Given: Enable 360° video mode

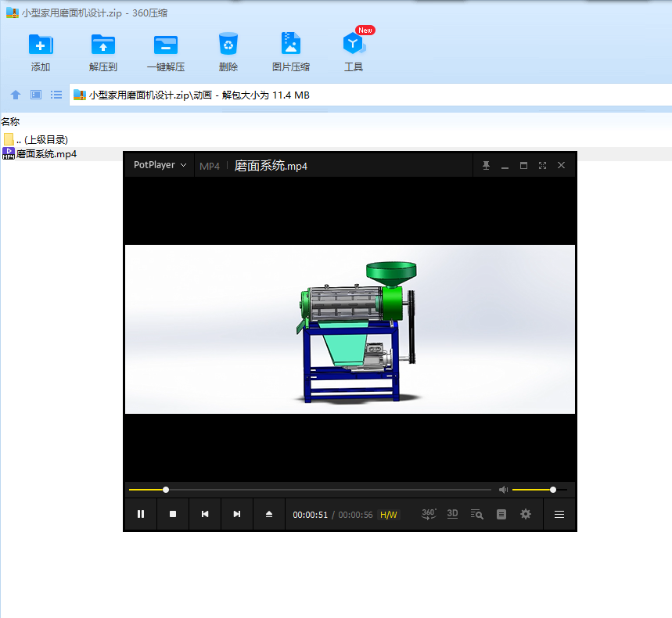Looking at the screenshot, I should click(x=429, y=514).
